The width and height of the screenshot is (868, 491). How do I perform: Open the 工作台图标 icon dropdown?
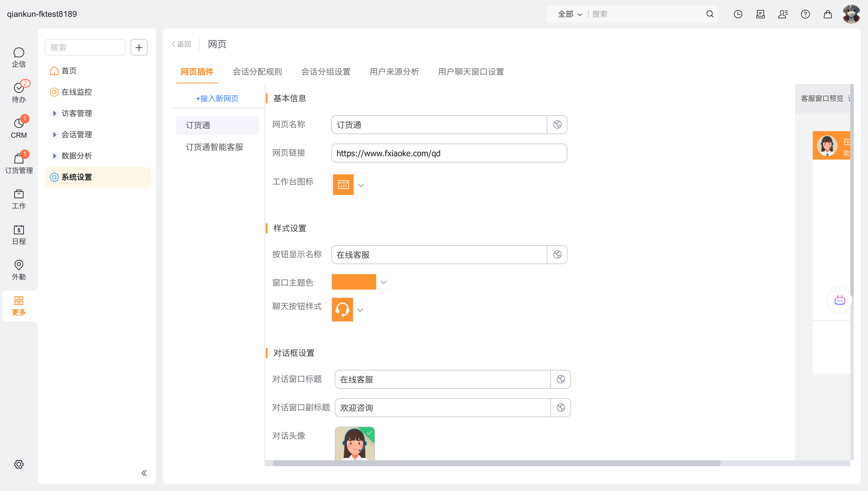click(x=361, y=185)
